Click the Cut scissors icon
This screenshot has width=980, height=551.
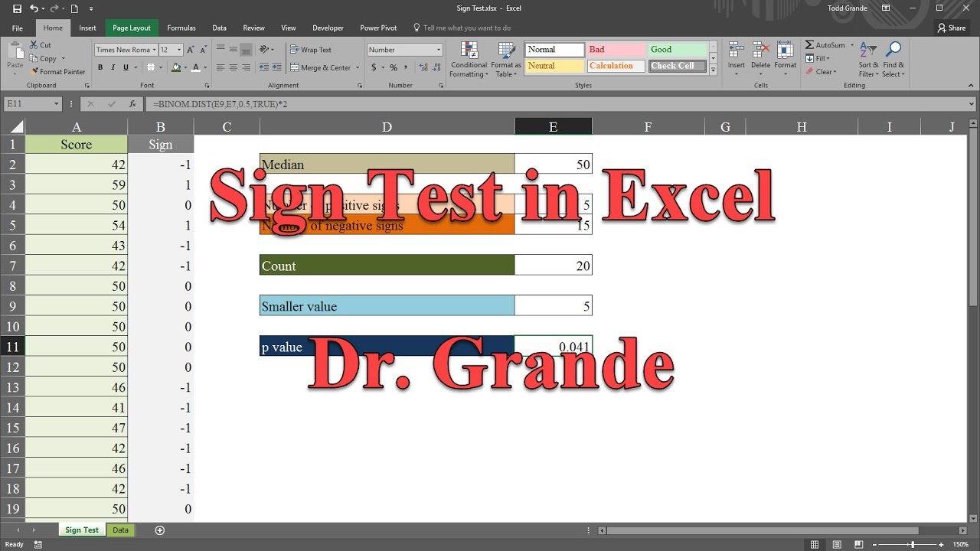pyautogui.click(x=34, y=45)
